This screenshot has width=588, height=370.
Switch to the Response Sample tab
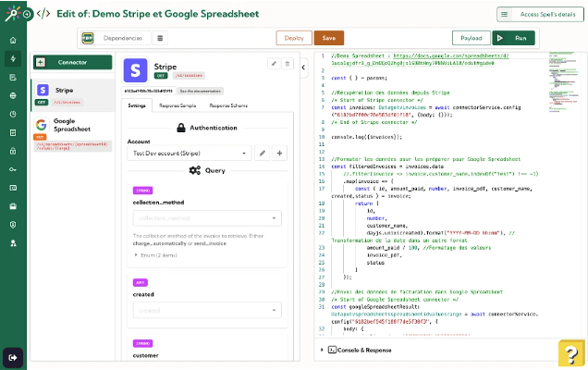(178, 105)
